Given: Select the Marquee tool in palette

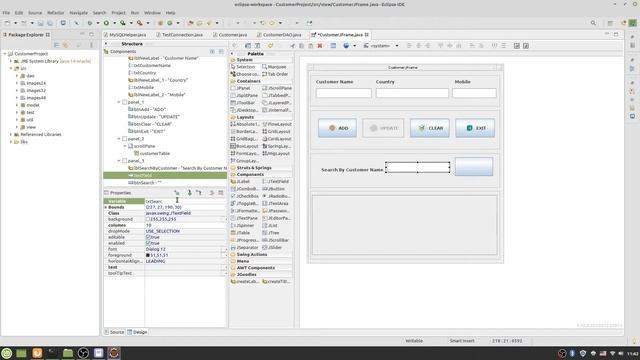Looking at the screenshot, I should pos(275,67).
